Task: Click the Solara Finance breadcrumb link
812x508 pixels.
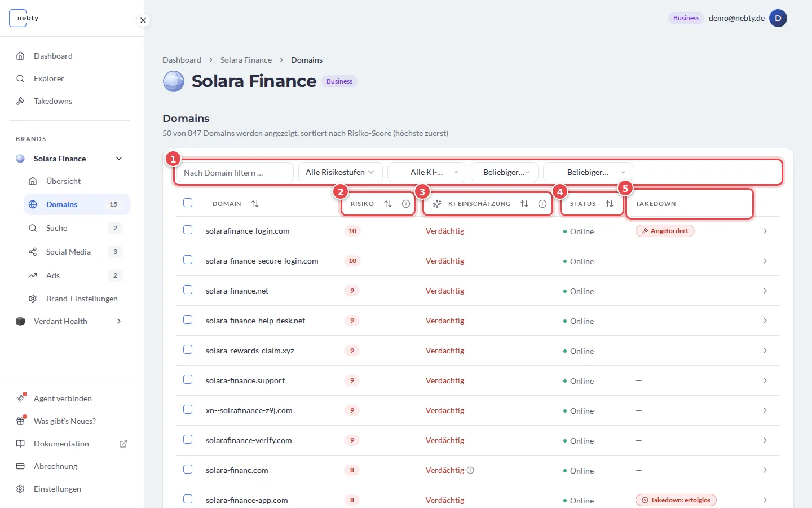Action: coord(246,60)
